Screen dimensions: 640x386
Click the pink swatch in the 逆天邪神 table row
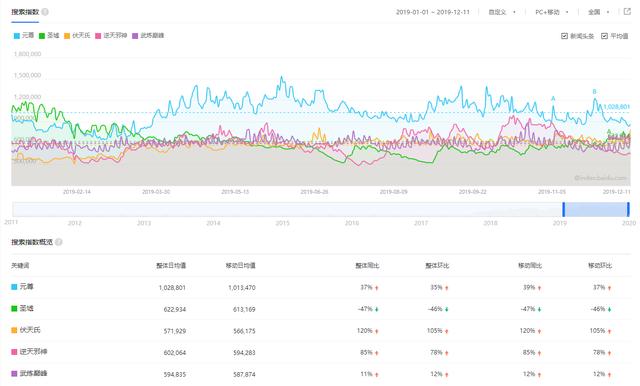click(x=14, y=352)
